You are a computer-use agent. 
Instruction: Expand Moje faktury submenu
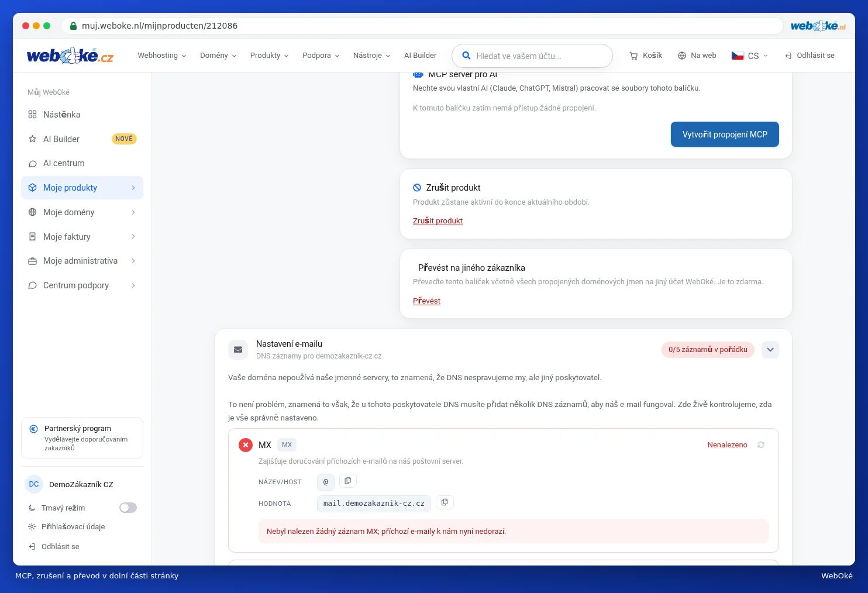(x=133, y=236)
